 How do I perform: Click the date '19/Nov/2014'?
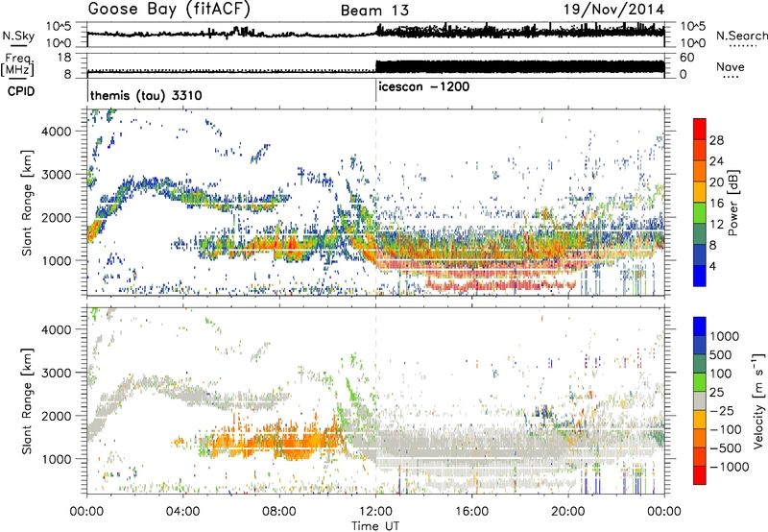(x=614, y=10)
